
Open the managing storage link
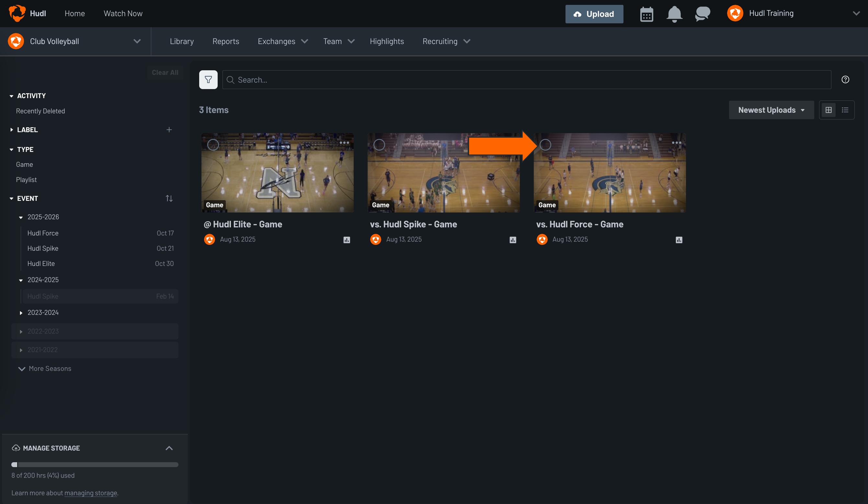(91, 493)
